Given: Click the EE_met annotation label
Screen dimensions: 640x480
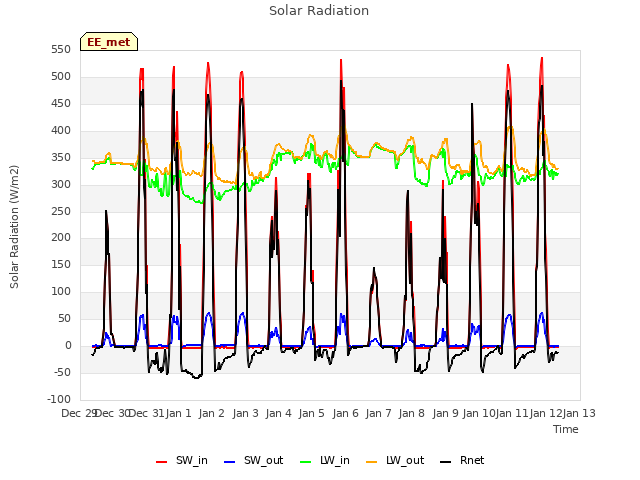Looking at the screenshot, I should tap(109, 42).
